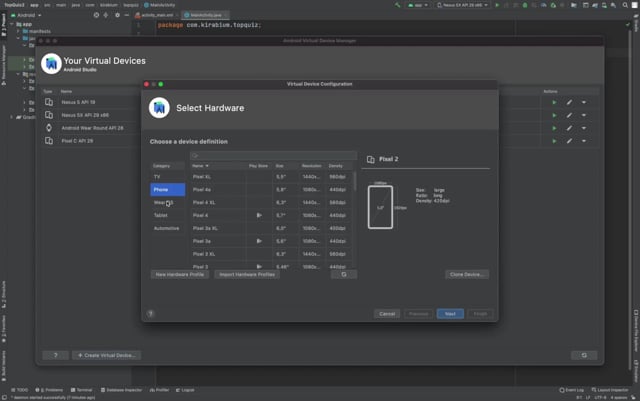This screenshot has height=401, width=640.
Task: Select the Pixel 4 XL device row
Action: 271,203
